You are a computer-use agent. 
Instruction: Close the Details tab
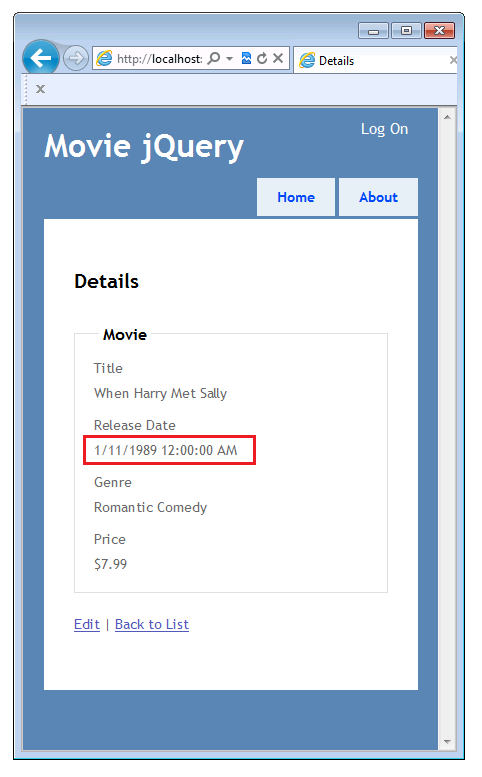tap(453, 60)
